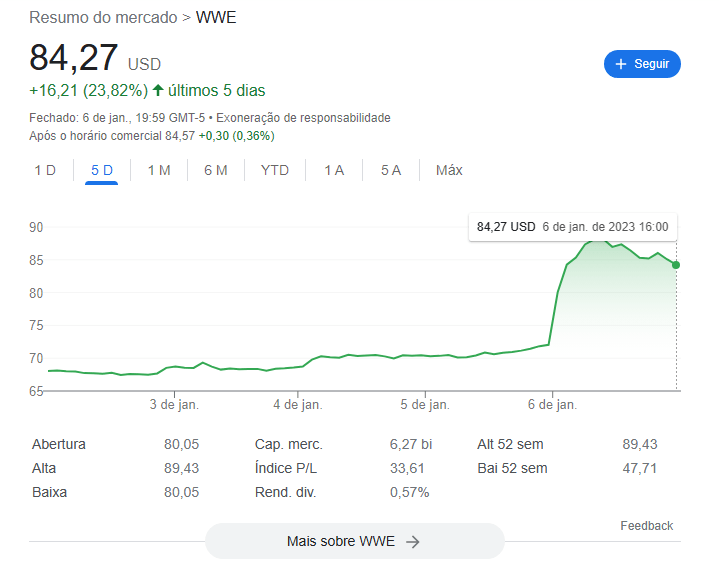Image resolution: width=719 pixels, height=564 pixels.
Task: Click the WWE breadcrumb label
Action: (216, 17)
